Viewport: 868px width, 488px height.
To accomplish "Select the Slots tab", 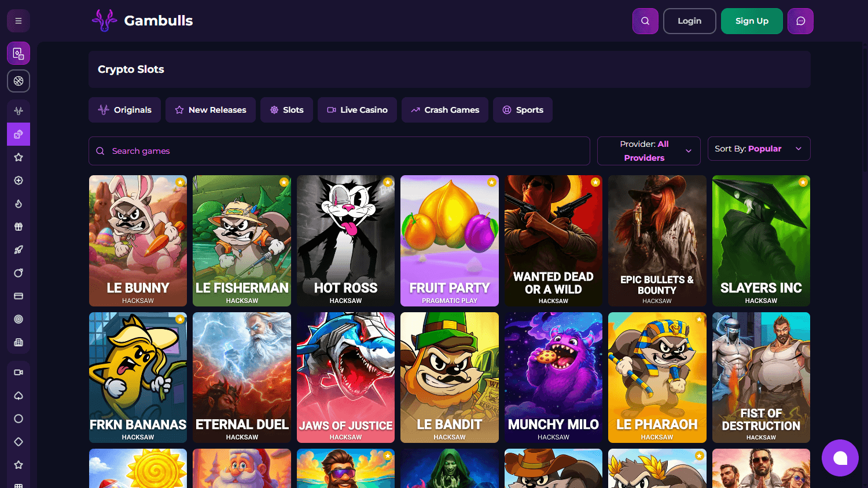I will pos(286,110).
